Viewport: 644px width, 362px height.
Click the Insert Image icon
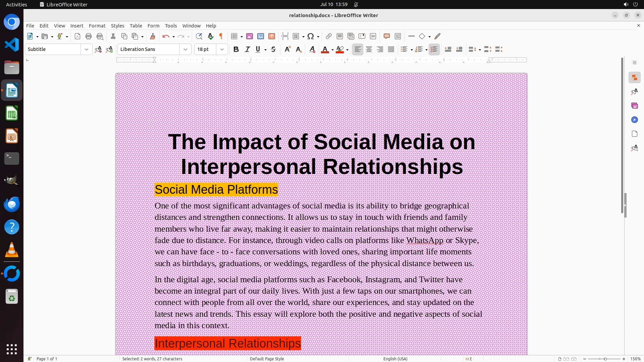tap(250, 36)
